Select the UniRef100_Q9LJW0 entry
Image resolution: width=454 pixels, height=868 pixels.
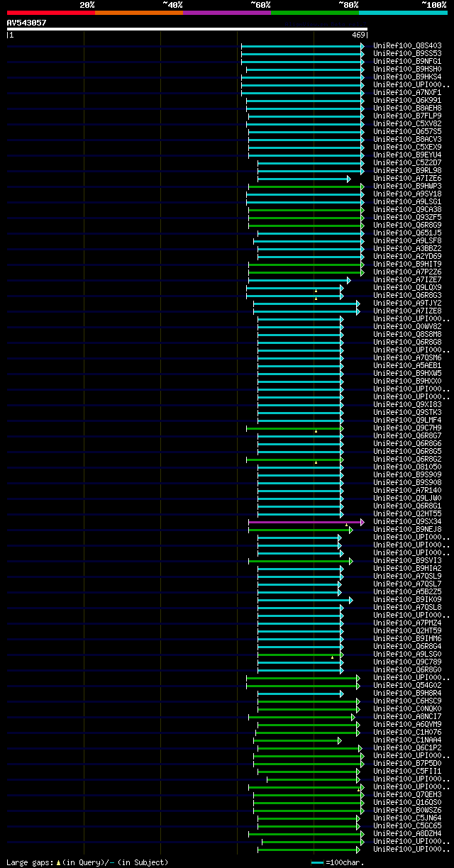point(407,498)
